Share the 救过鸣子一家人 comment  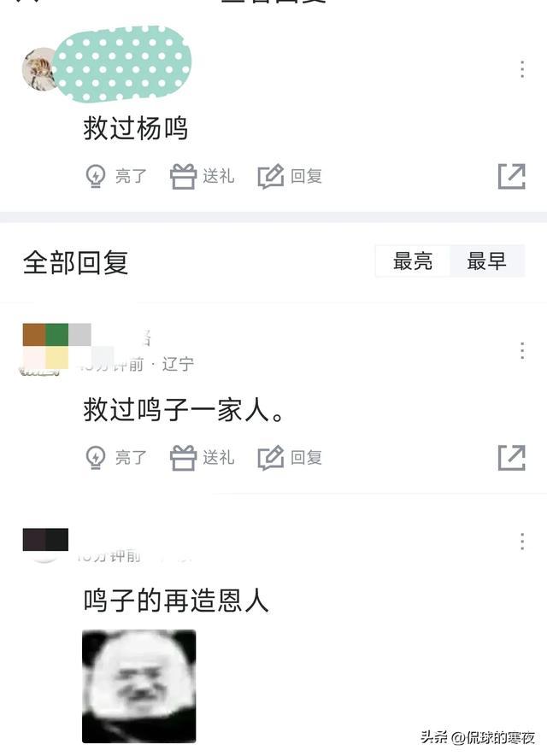pyautogui.click(x=511, y=458)
